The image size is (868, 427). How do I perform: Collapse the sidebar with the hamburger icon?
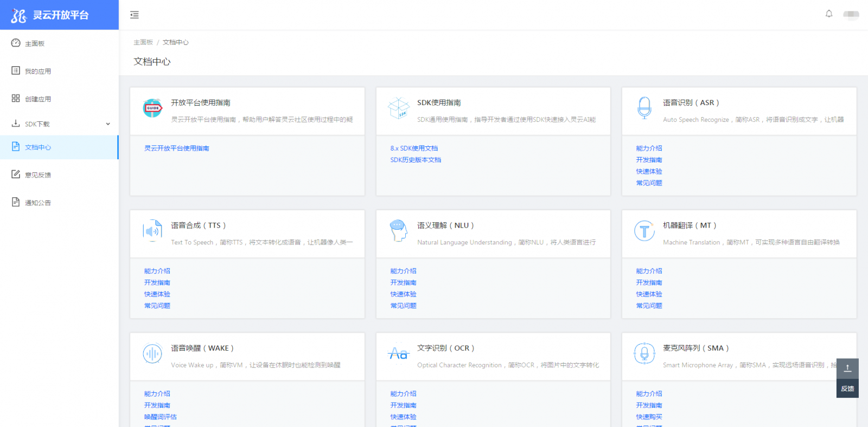pos(135,15)
